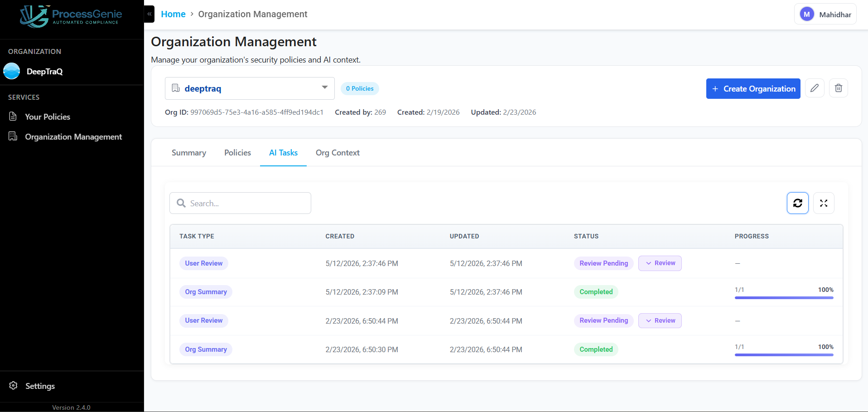This screenshot has height=412, width=868.
Task: Click the Version 2.4.0 label
Action: coord(71,407)
